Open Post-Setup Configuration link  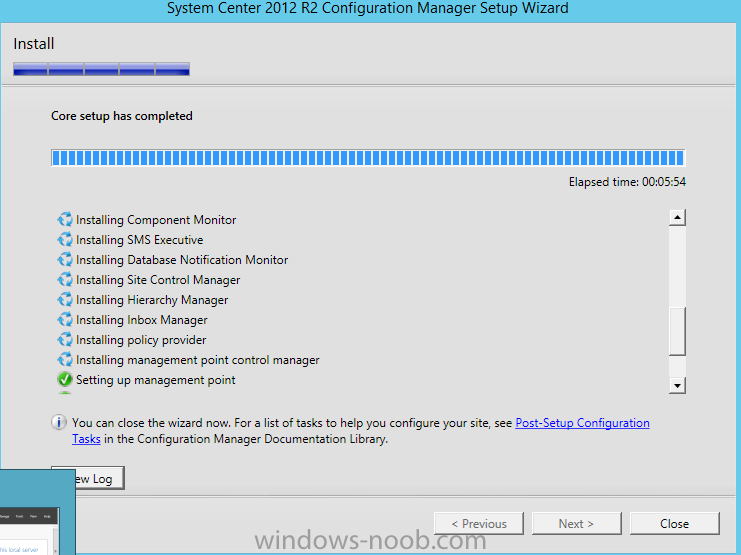pyautogui.click(x=582, y=423)
